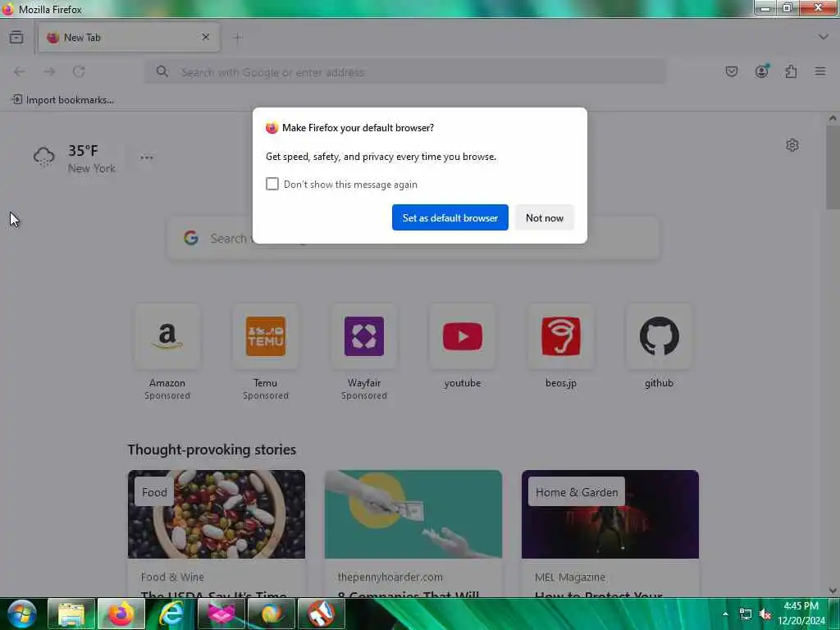Go back with the back arrow
This screenshot has width=840, height=630.
tap(20, 72)
